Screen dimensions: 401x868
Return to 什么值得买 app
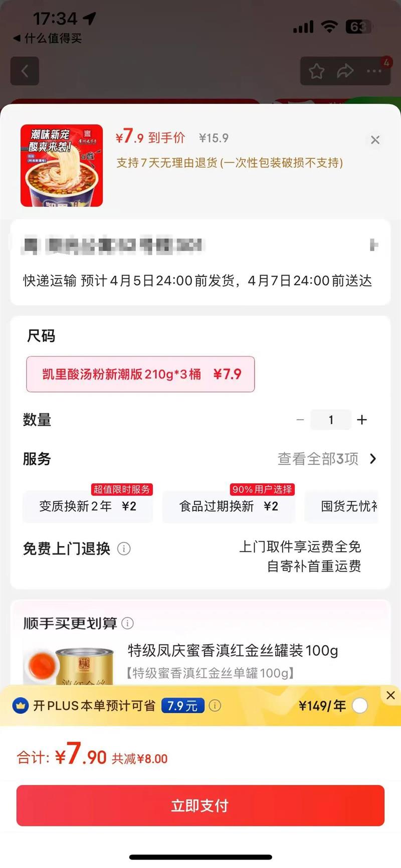click(48, 38)
